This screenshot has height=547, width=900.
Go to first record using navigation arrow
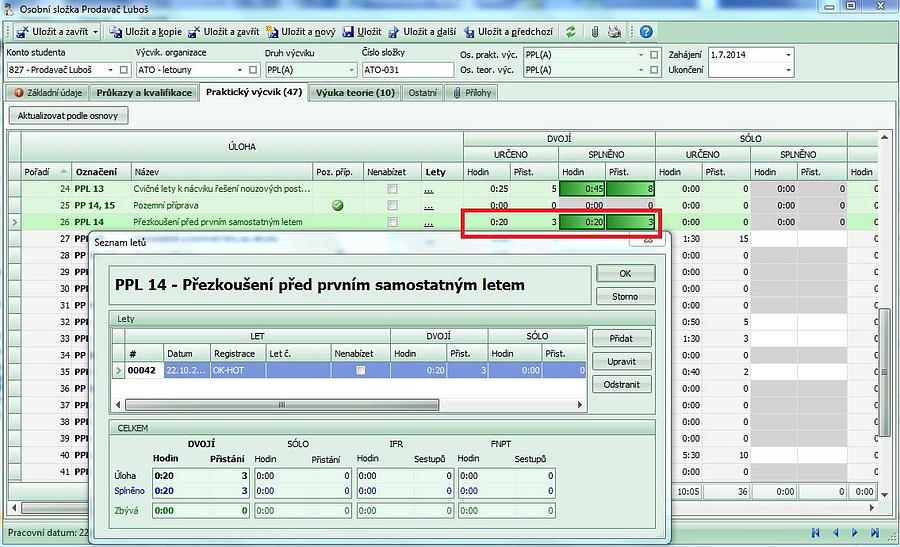[x=817, y=533]
